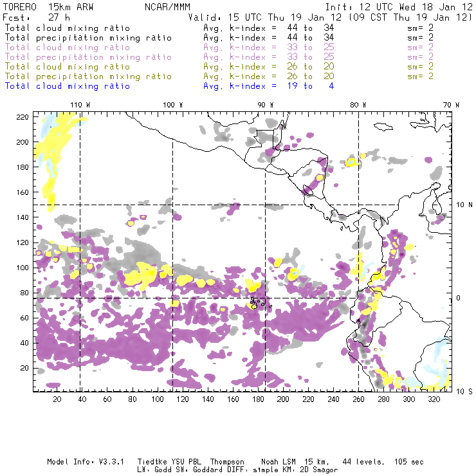476x476 pixels.
Task: Select the "NCAR/MMM" header label
Action: coord(168,7)
